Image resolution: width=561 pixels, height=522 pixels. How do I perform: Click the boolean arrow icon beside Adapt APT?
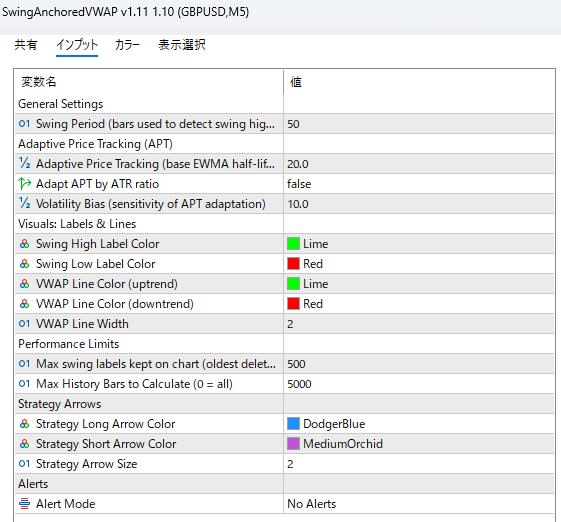pyautogui.click(x=24, y=184)
